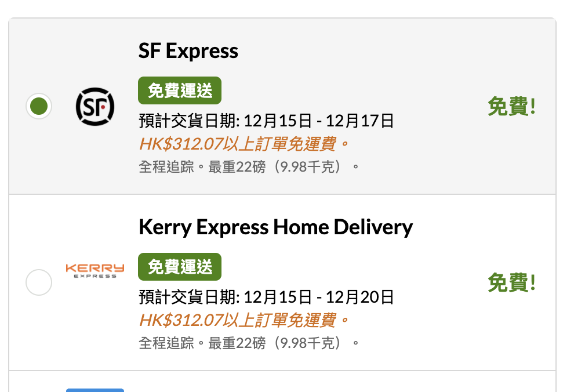This screenshot has height=392, width=574.
Task: Select the Kerry Express radio button
Action: coord(39,282)
